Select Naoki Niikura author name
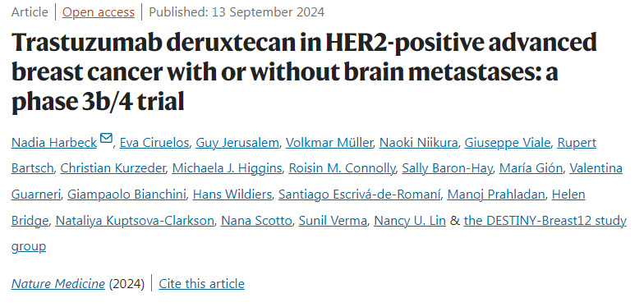This screenshot has height=307, width=644. tap(418, 143)
